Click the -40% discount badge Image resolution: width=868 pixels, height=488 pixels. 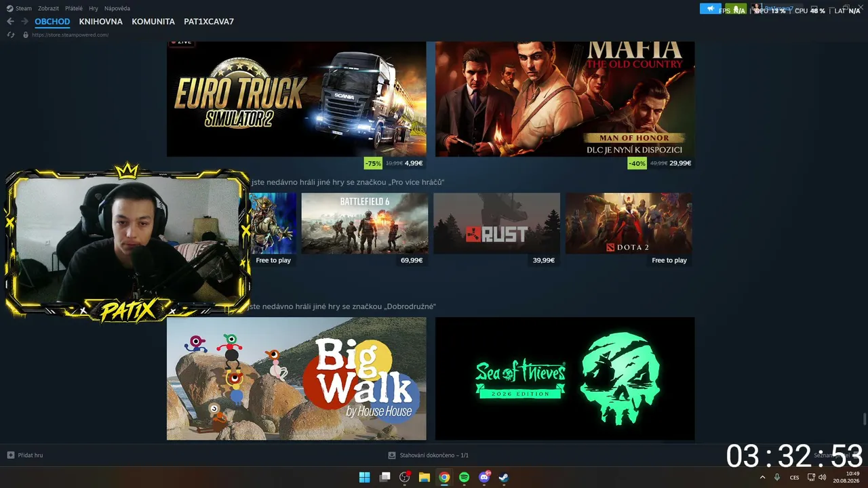pyautogui.click(x=637, y=163)
